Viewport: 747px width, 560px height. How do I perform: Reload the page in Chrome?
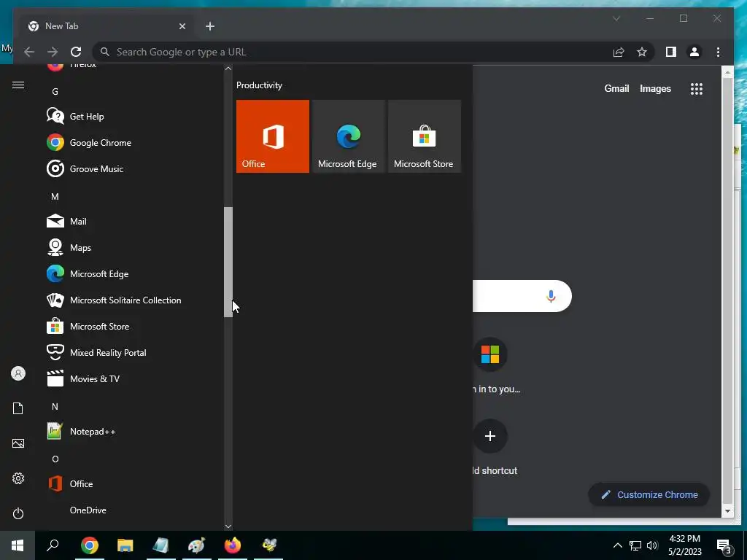click(x=76, y=52)
